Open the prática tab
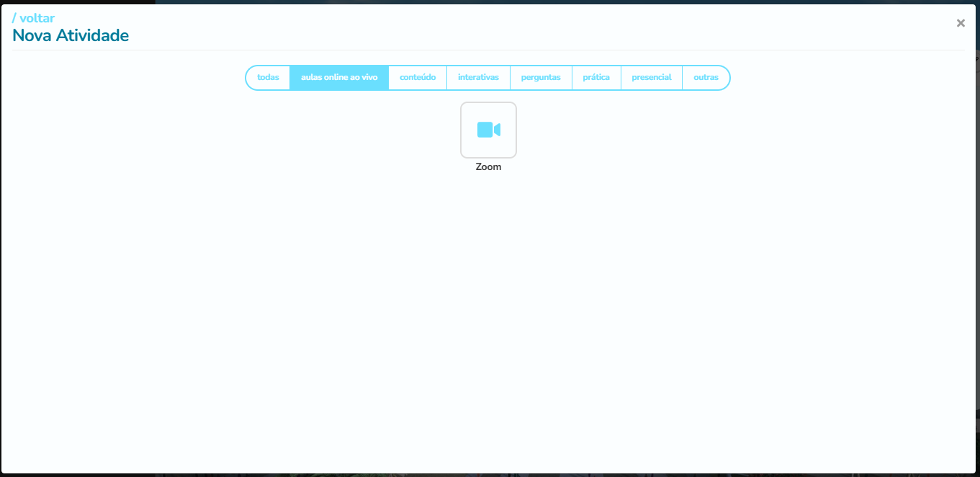 point(596,78)
